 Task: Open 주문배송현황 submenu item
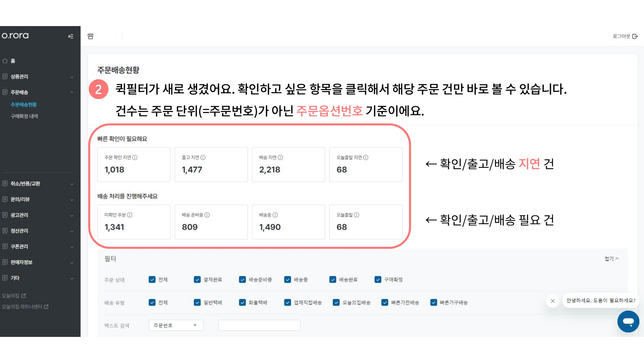point(24,105)
